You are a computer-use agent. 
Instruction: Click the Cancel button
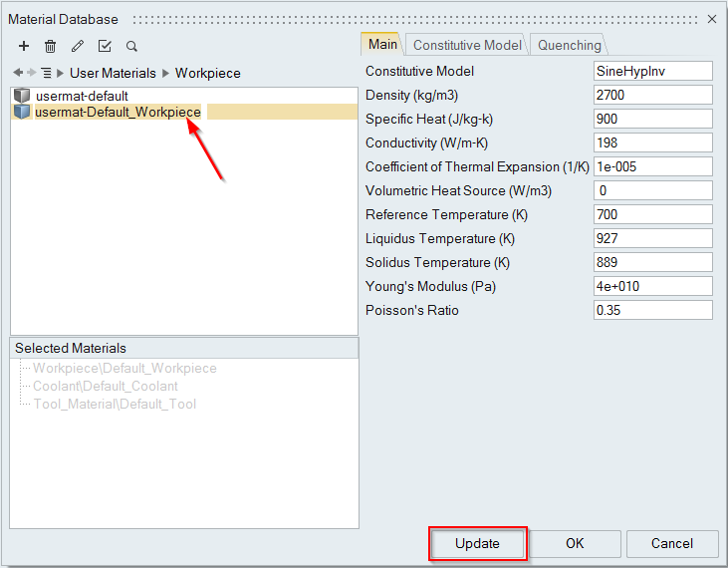coord(671,543)
